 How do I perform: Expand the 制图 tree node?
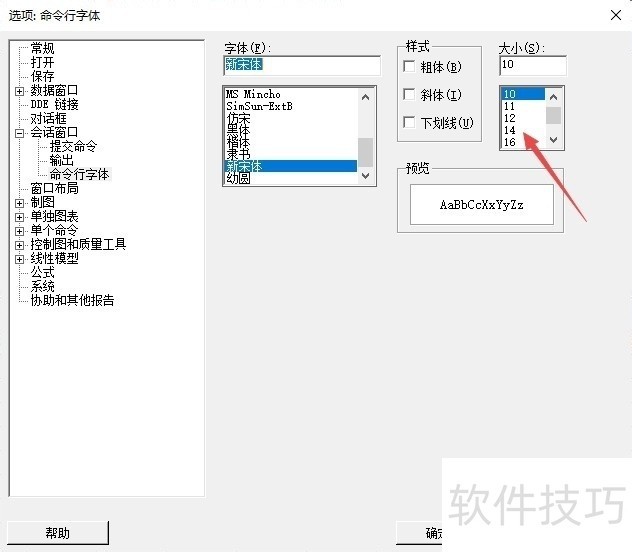[19, 203]
